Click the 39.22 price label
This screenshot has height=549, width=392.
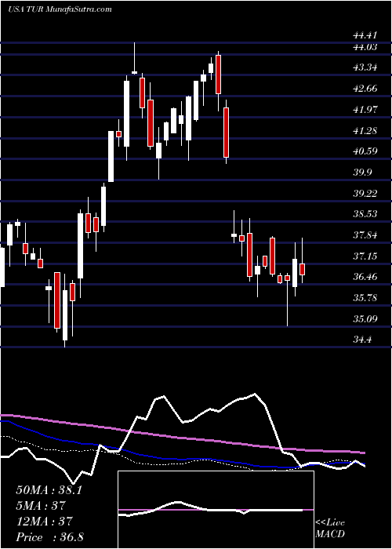pyautogui.click(x=365, y=193)
